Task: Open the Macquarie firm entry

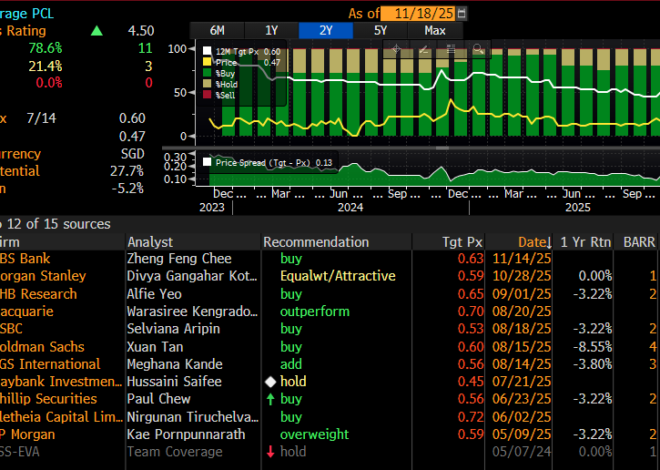Action: click(27, 312)
